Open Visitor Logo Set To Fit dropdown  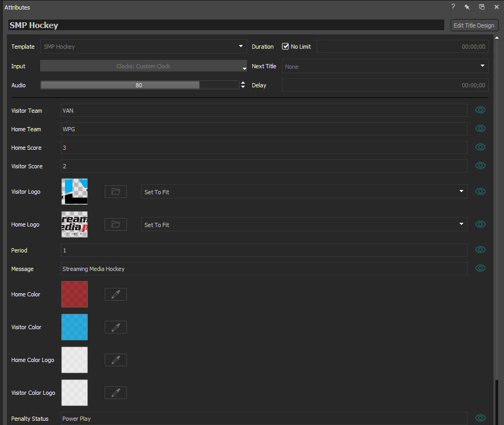point(304,192)
